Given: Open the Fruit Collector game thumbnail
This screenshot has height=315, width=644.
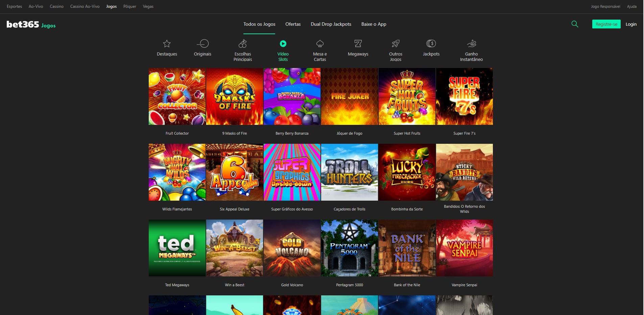Looking at the screenshot, I should coord(177,96).
